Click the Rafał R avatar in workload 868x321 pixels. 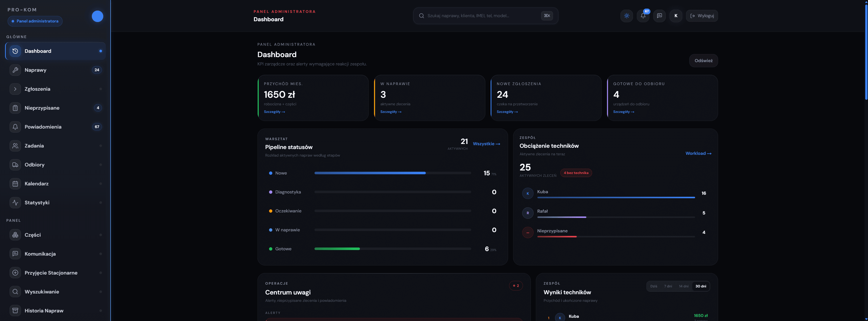[x=527, y=213]
